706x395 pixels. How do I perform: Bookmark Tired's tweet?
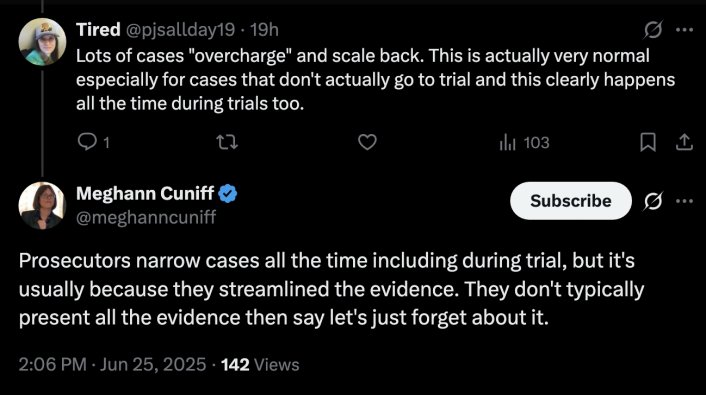point(647,142)
